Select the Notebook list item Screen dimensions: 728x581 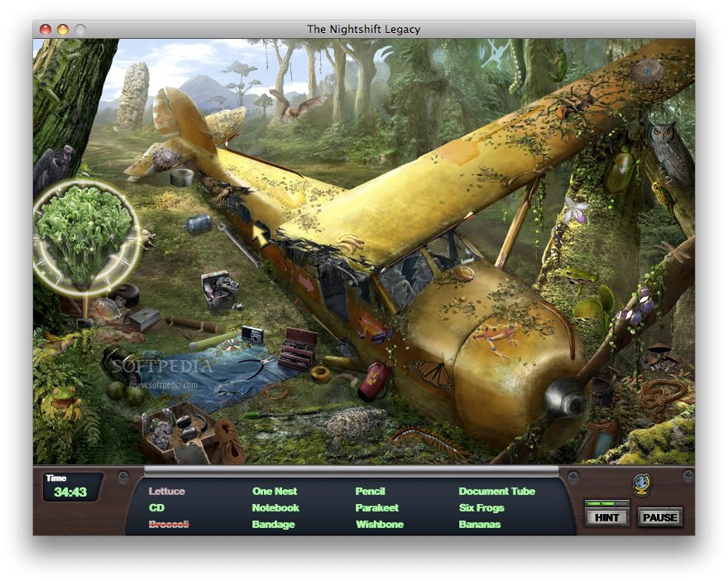tap(275, 507)
